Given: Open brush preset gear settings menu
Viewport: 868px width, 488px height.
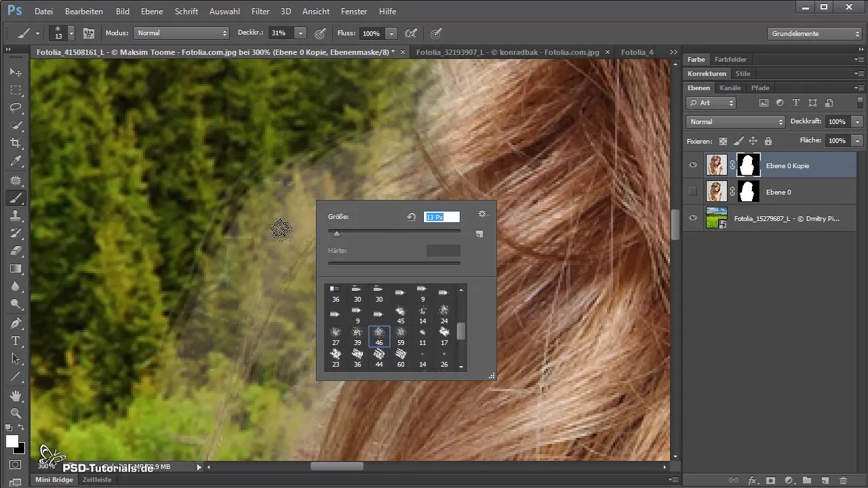Looking at the screenshot, I should coord(482,214).
